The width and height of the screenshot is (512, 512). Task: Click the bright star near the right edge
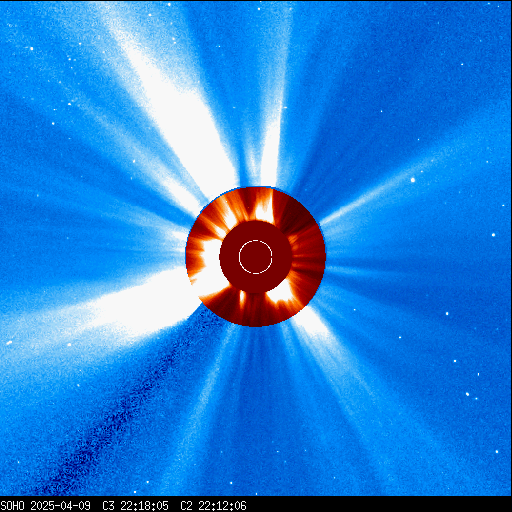(x=493, y=235)
